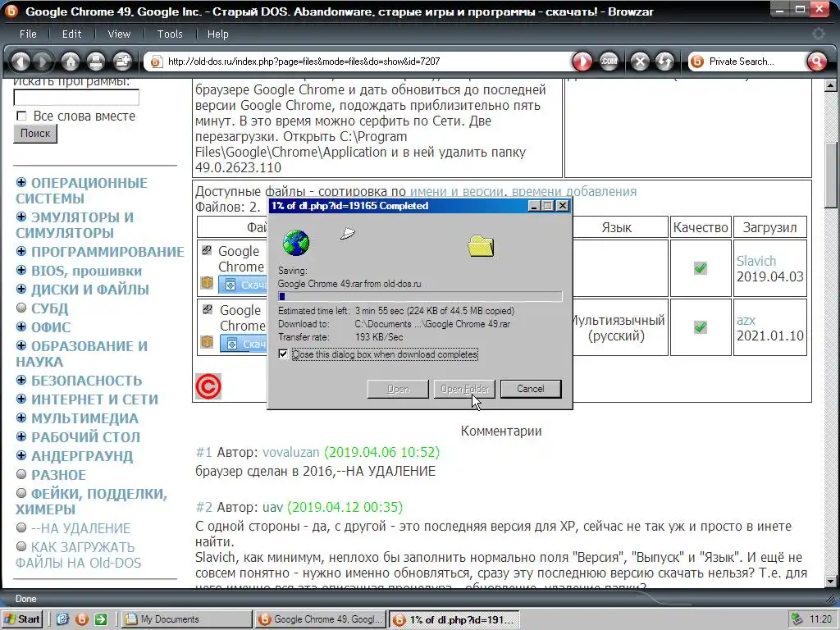Open the Edit menu
The height and width of the screenshot is (630, 840).
(x=71, y=34)
